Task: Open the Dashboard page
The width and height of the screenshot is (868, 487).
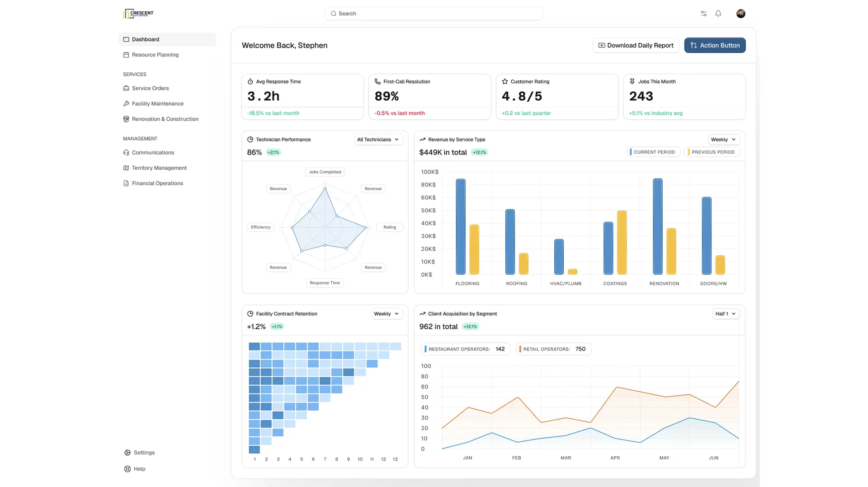Action: [167, 39]
